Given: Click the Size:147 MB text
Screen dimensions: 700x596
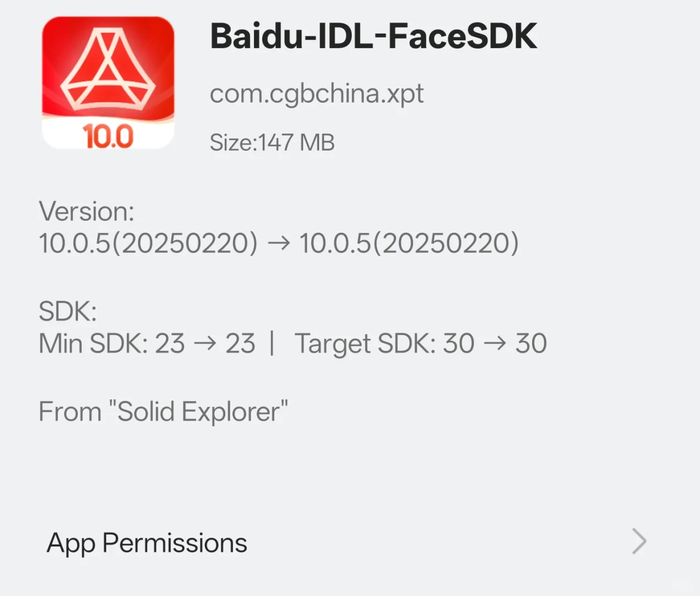Looking at the screenshot, I should pos(272,143).
